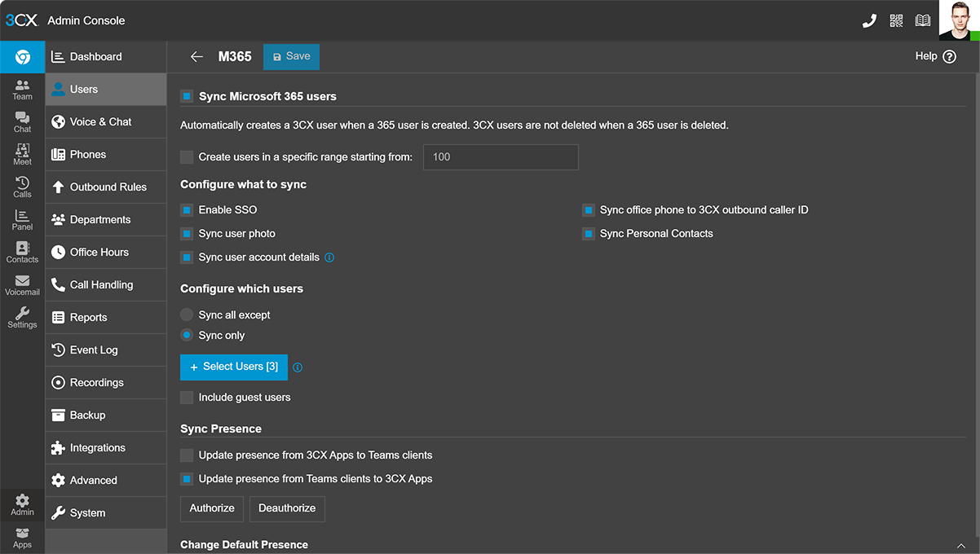Open the user profile photo
980x554 pixels.
959,20
